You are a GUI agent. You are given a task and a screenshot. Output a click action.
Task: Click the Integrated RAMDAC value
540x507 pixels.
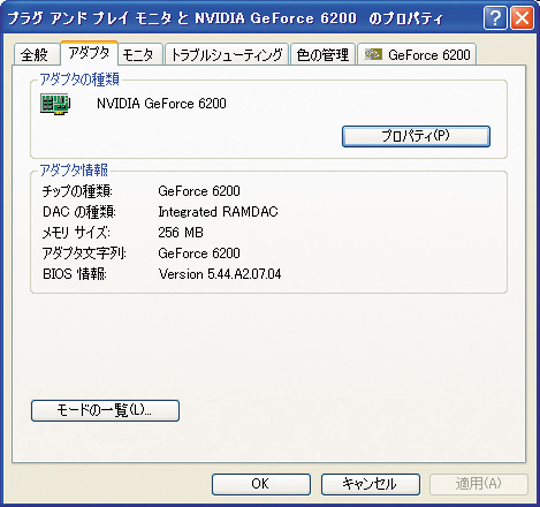pos(218,212)
